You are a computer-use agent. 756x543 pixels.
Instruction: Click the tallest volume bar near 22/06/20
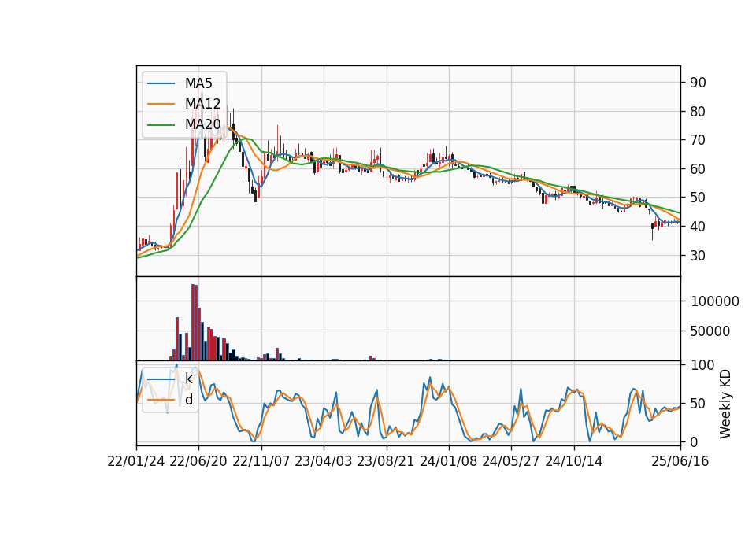193,323
